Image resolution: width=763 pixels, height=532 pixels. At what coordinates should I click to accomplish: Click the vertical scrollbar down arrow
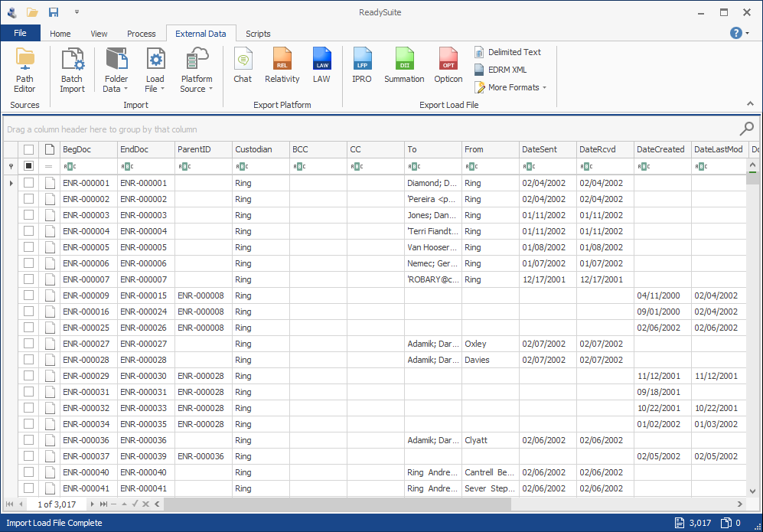[752, 491]
